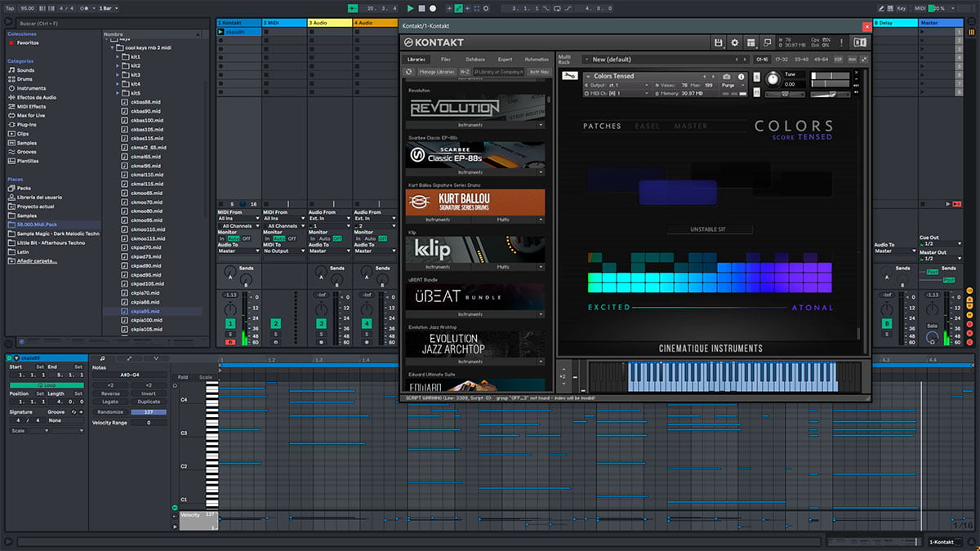The height and width of the screenshot is (551, 980).
Task: Solo track 1 with S button
Action: [x=230, y=334]
